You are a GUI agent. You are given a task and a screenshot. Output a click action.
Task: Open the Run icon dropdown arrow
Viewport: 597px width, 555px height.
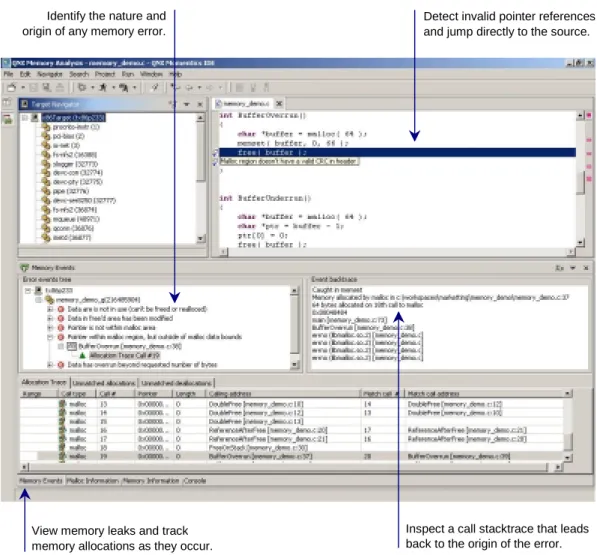[x=113, y=88]
